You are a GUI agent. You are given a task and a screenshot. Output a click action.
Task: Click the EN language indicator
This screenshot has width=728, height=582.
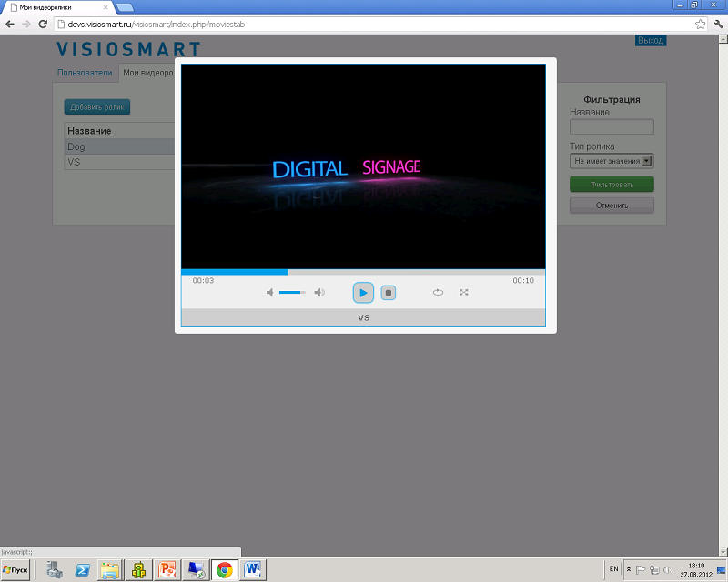click(x=613, y=568)
